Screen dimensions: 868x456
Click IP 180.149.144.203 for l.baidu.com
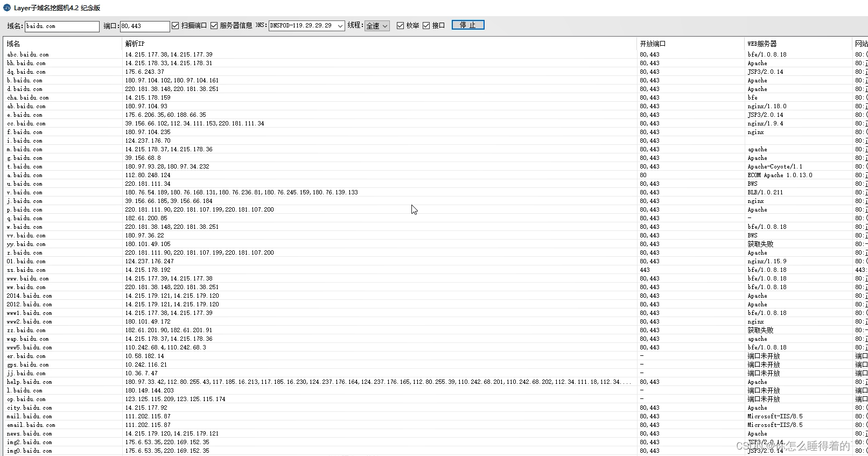(x=150, y=390)
